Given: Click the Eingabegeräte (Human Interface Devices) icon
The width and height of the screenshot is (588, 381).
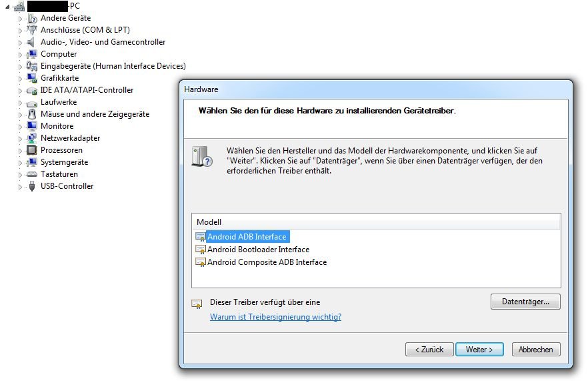Looking at the screenshot, I should point(32,66).
